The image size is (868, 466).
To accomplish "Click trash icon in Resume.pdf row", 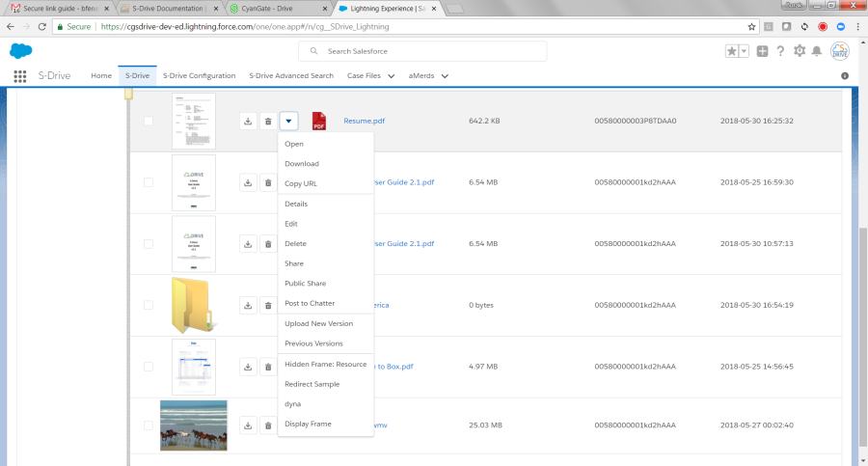I will pyautogui.click(x=268, y=121).
